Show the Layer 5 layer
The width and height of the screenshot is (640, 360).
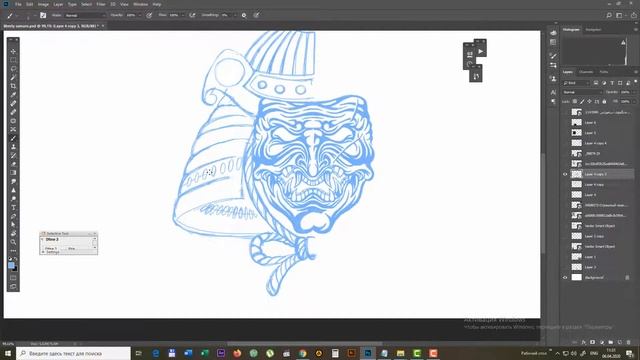(565, 133)
